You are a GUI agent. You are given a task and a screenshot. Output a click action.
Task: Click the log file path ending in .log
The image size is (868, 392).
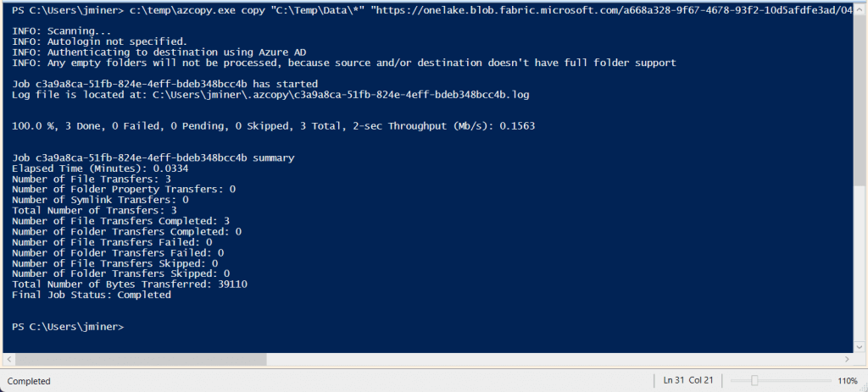pos(331,94)
